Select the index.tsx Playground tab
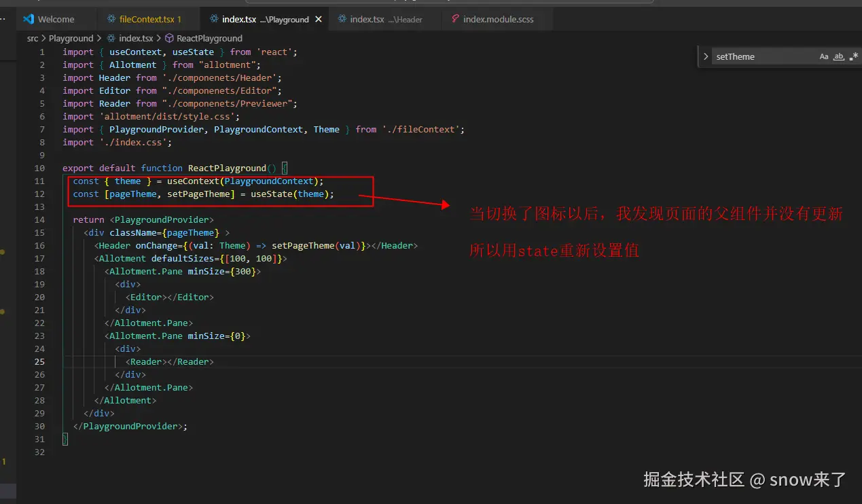The width and height of the screenshot is (862, 504). point(265,19)
